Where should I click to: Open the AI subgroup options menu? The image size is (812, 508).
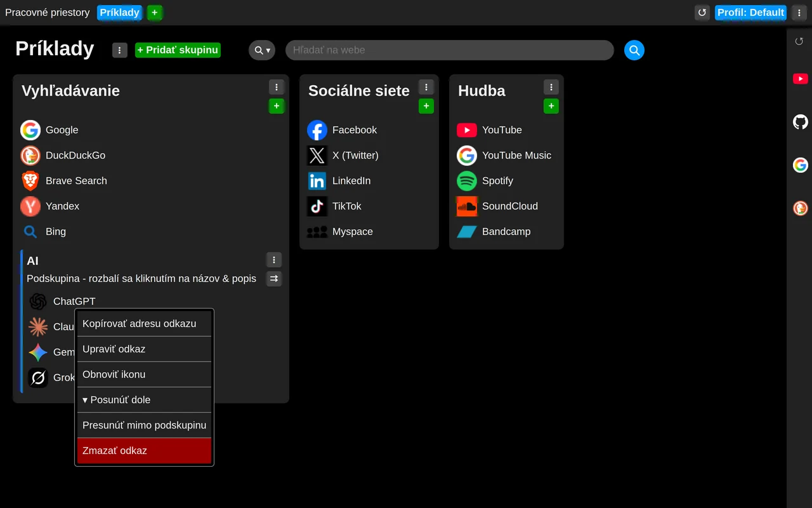(274, 260)
